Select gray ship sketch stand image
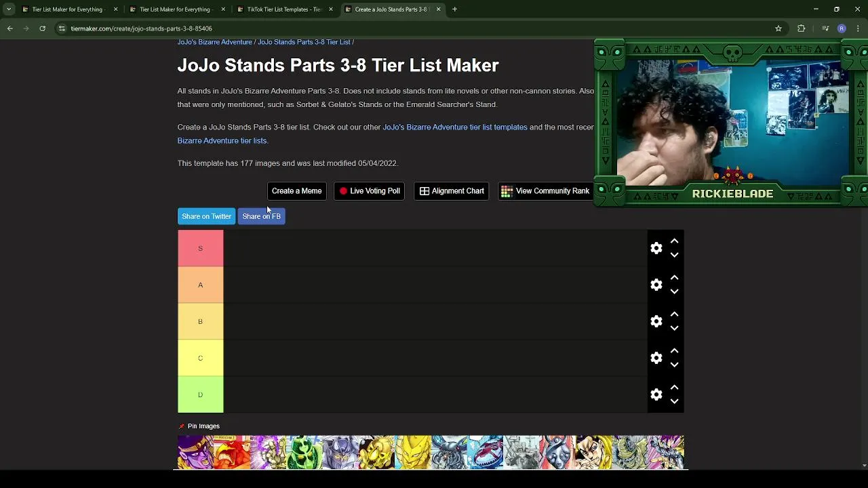This screenshot has width=868, height=488. 521,452
